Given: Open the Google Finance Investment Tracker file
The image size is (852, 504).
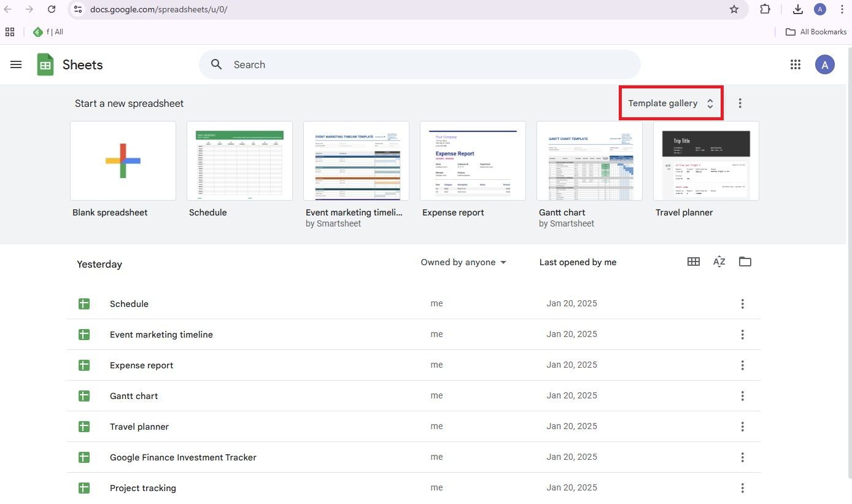Looking at the screenshot, I should (183, 457).
